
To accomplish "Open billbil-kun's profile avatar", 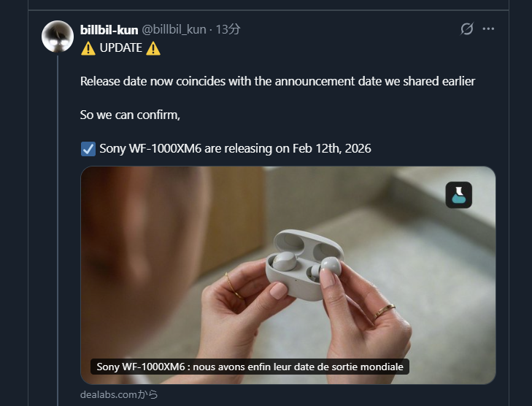I will (x=58, y=37).
